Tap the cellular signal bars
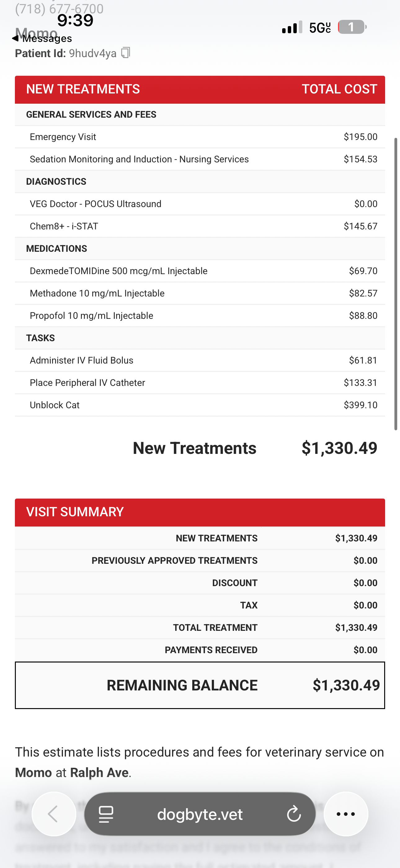 click(x=292, y=27)
